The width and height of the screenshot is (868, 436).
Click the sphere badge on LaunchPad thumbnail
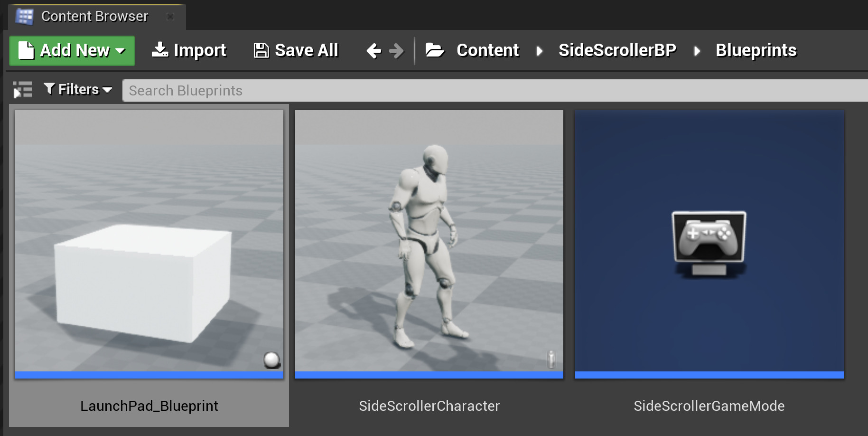coord(272,360)
